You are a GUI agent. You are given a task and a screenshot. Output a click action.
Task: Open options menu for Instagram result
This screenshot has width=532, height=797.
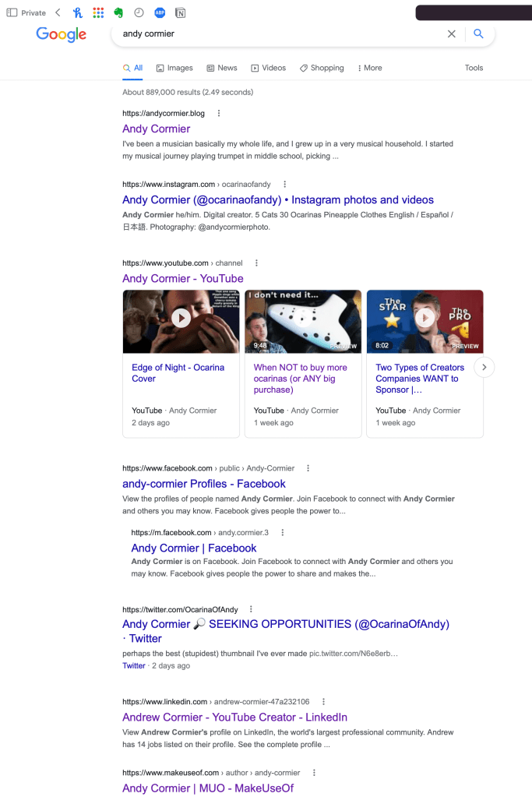(x=284, y=184)
